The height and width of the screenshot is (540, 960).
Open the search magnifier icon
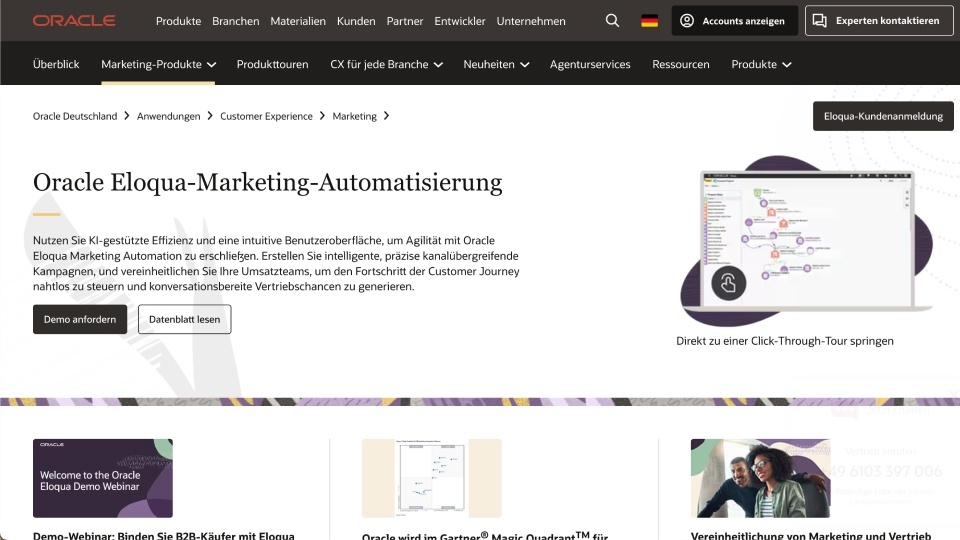[x=612, y=21]
